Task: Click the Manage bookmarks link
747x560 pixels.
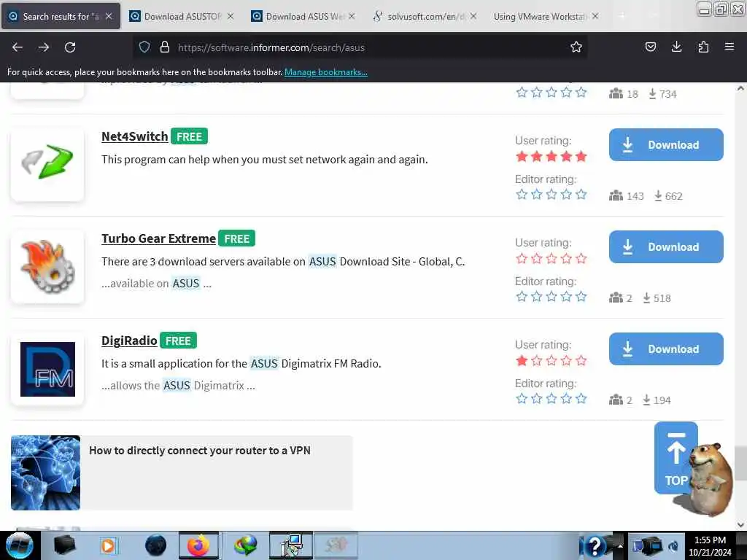Action: click(x=326, y=72)
